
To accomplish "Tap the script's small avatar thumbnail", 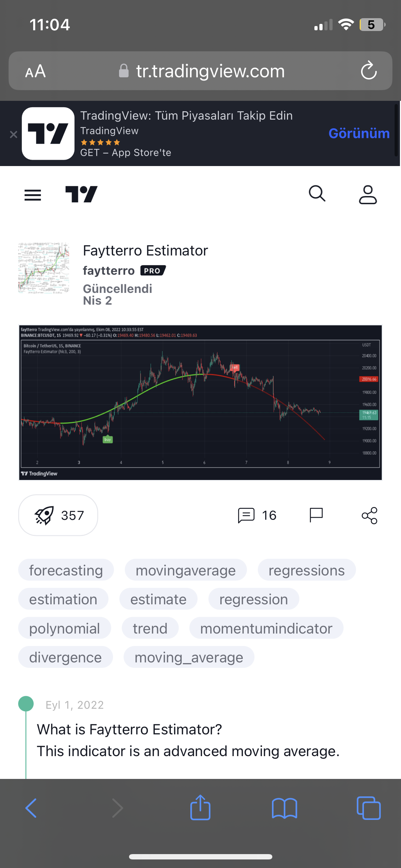I will 44,268.
